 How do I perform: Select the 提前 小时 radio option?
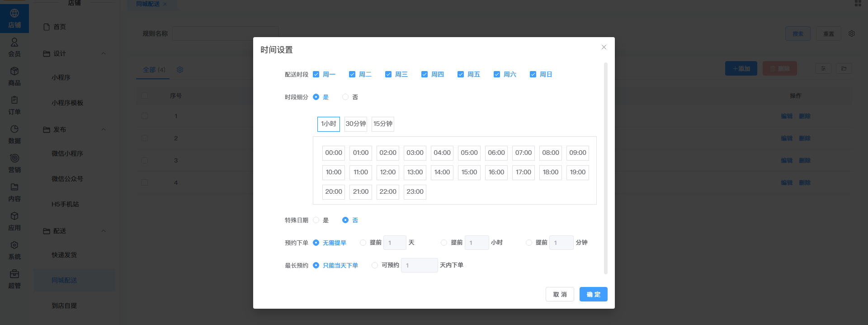click(x=444, y=243)
